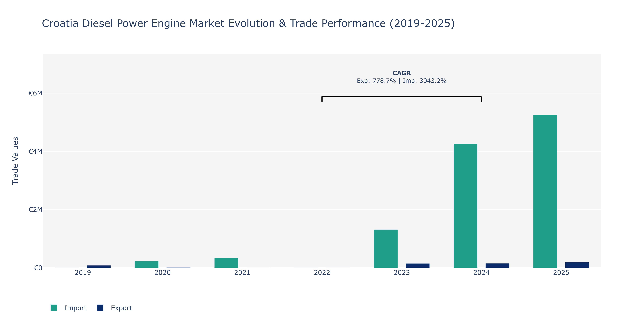
Task: Click the 2024 Export bar
Action: tap(497, 266)
